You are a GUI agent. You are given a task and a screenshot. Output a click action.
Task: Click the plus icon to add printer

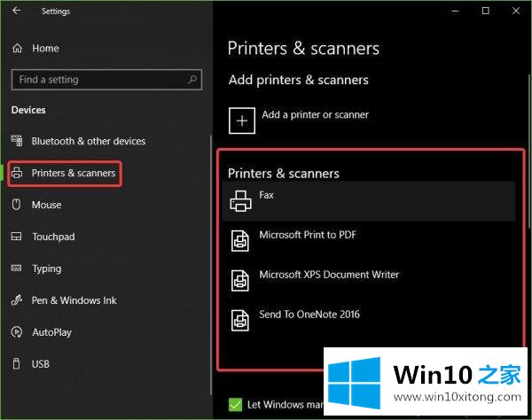point(242,121)
